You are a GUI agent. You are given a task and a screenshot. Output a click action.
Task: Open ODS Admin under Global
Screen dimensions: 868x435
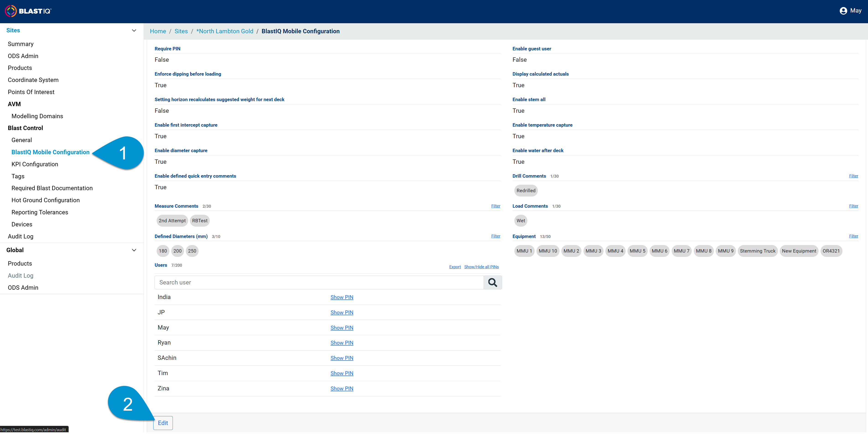pos(23,288)
